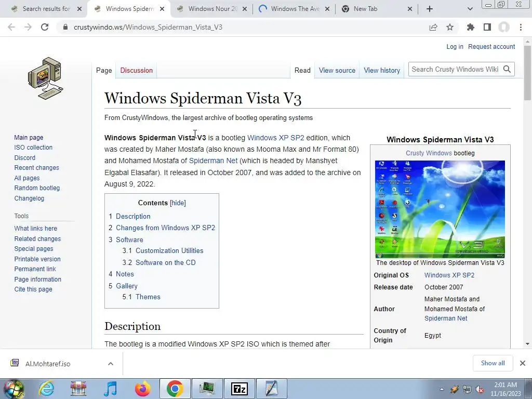Viewport: 532px width, 399px height.
Task: Share this page with the share icon
Action: (433, 27)
